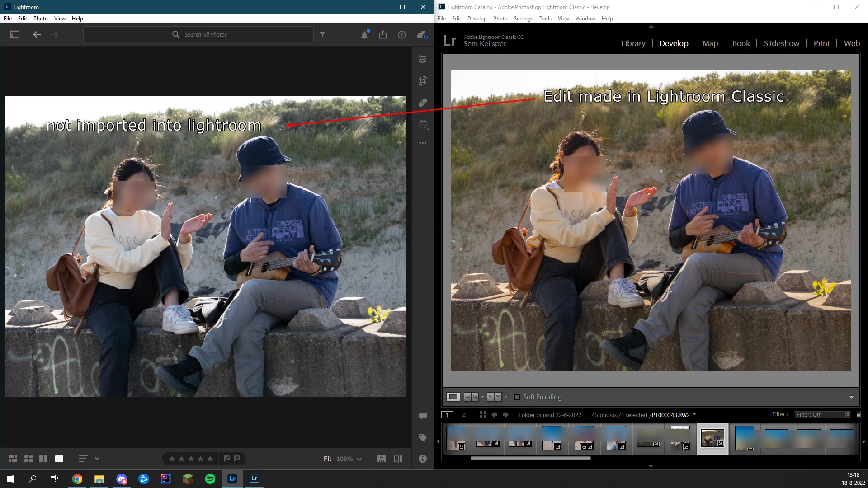
Task: Toggle show original before/after view
Action: [398, 459]
